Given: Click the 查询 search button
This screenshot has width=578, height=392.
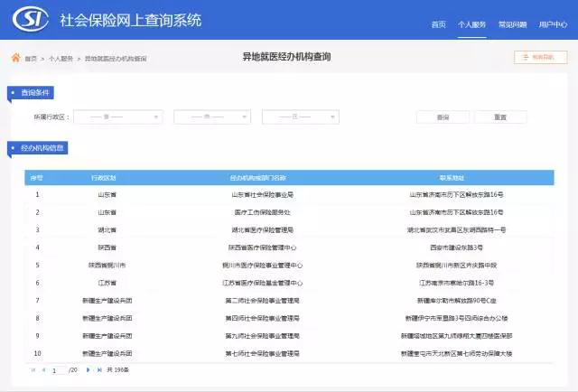Looking at the screenshot, I should [443, 117].
